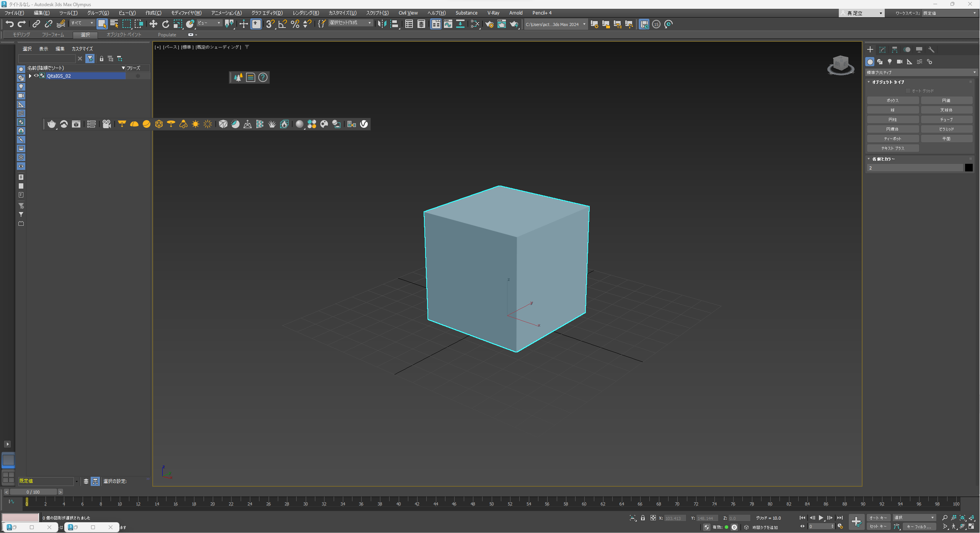Click the Undo arrow icon

coord(10,24)
